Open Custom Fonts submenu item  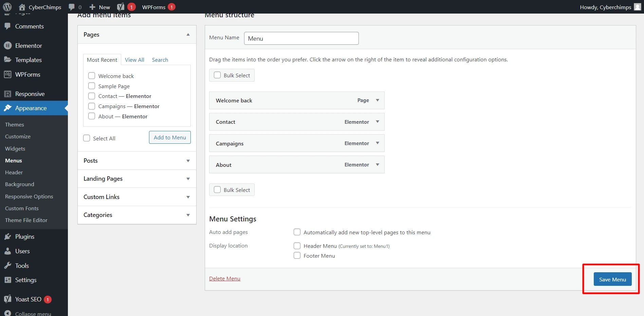22,208
